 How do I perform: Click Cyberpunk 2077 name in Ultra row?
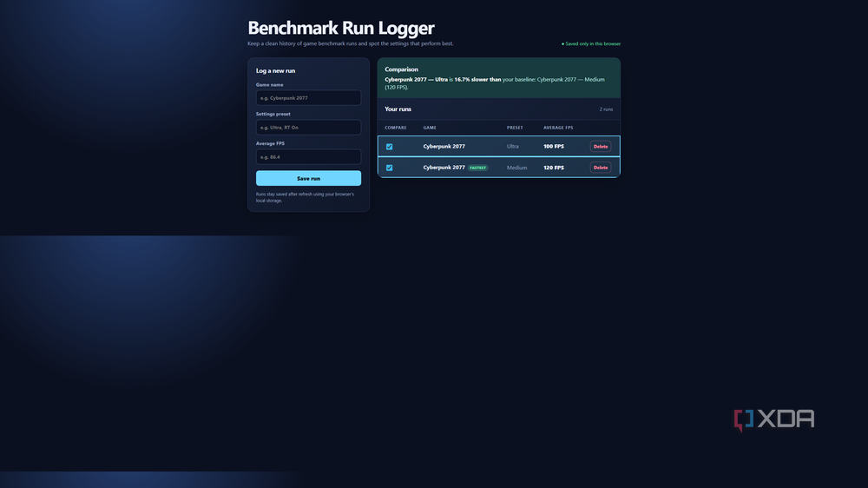[444, 147]
